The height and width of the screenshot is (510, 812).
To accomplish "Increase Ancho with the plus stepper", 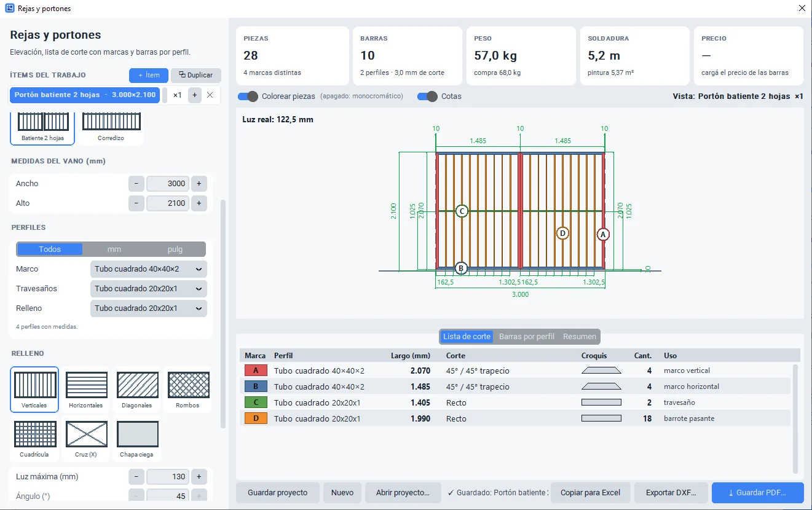I will (x=199, y=184).
